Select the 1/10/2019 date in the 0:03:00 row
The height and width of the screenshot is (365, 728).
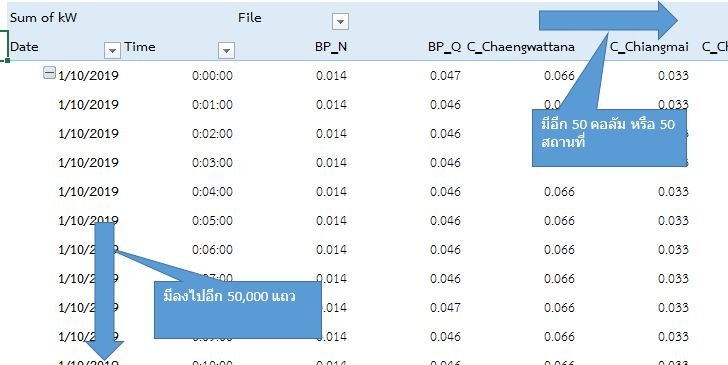pyautogui.click(x=88, y=163)
